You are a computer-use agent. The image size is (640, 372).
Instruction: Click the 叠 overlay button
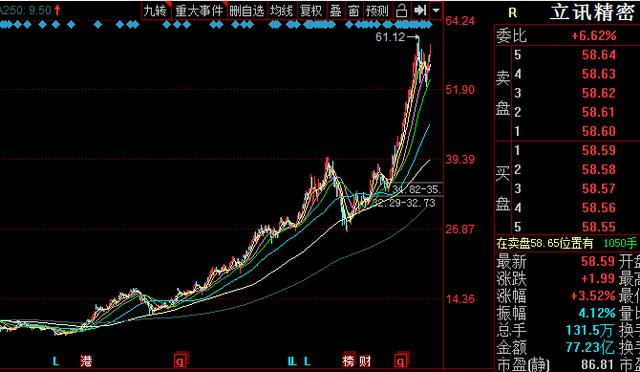336,11
